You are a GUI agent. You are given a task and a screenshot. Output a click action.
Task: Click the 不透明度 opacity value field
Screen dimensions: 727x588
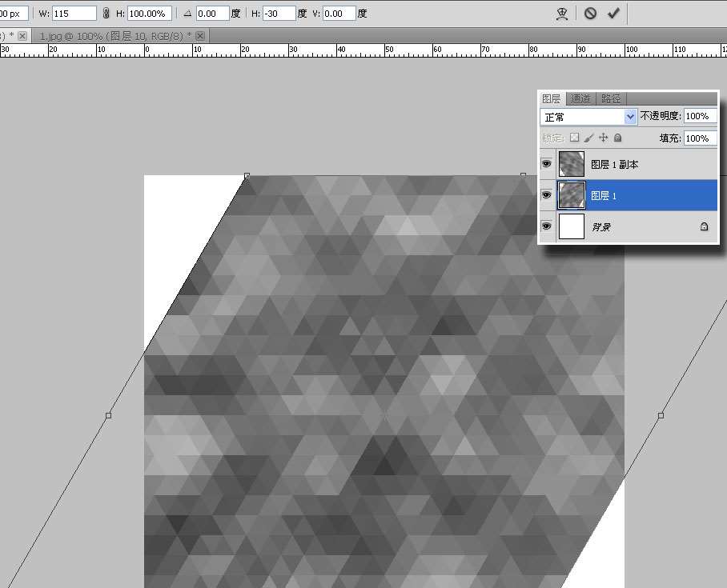pyautogui.click(x=699, y=117)
